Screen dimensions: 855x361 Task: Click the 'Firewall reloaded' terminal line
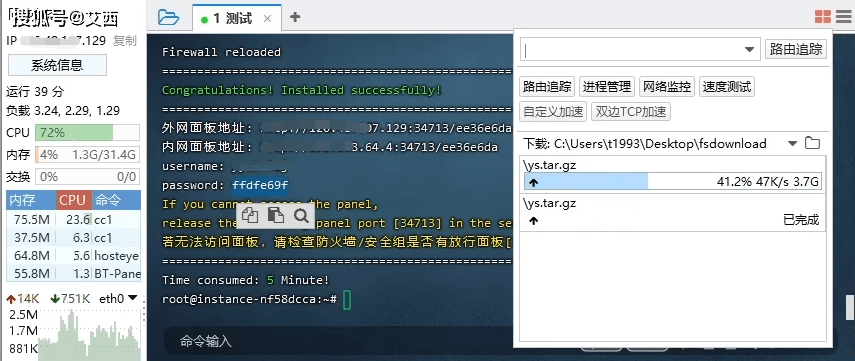pos(221,52)
